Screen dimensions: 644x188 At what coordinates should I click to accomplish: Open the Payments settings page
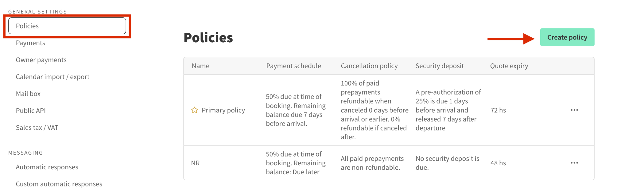pyautogui.click(x=30, y=43)
